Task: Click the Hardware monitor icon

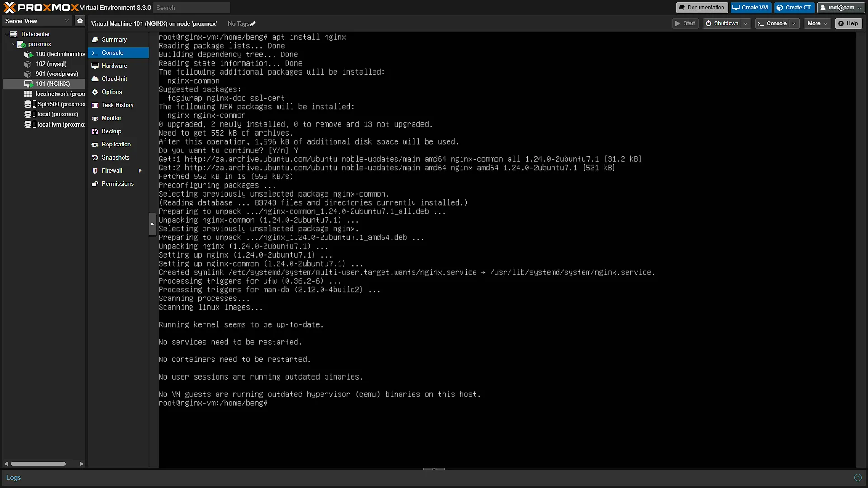Action: tap(95, 66)
